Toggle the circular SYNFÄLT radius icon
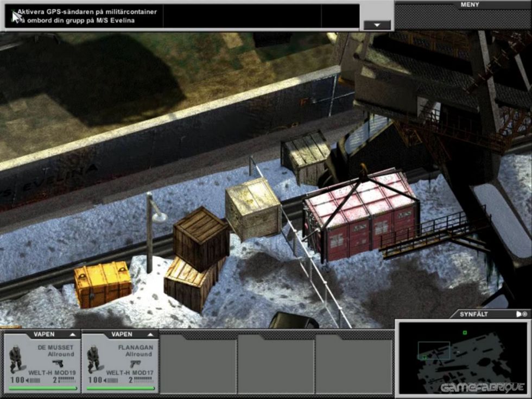This screenshot has width=532, height=399. [525, 314]
